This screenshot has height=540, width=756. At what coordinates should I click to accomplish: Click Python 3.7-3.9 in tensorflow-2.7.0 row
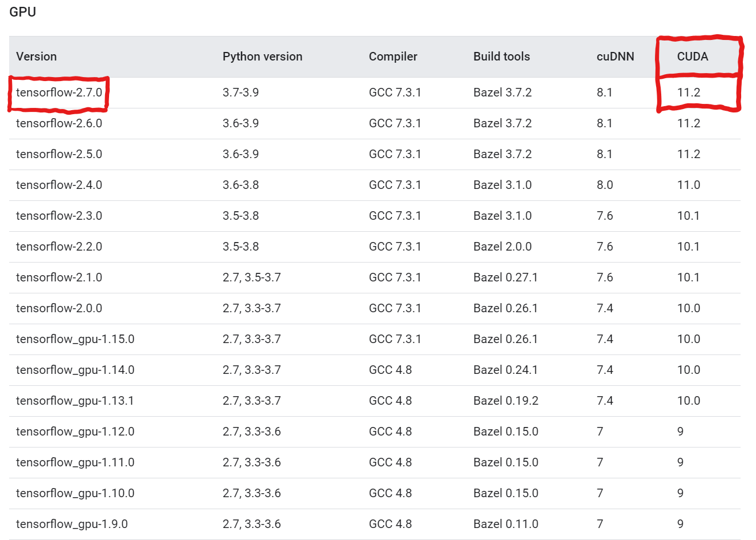click(241, 92)
